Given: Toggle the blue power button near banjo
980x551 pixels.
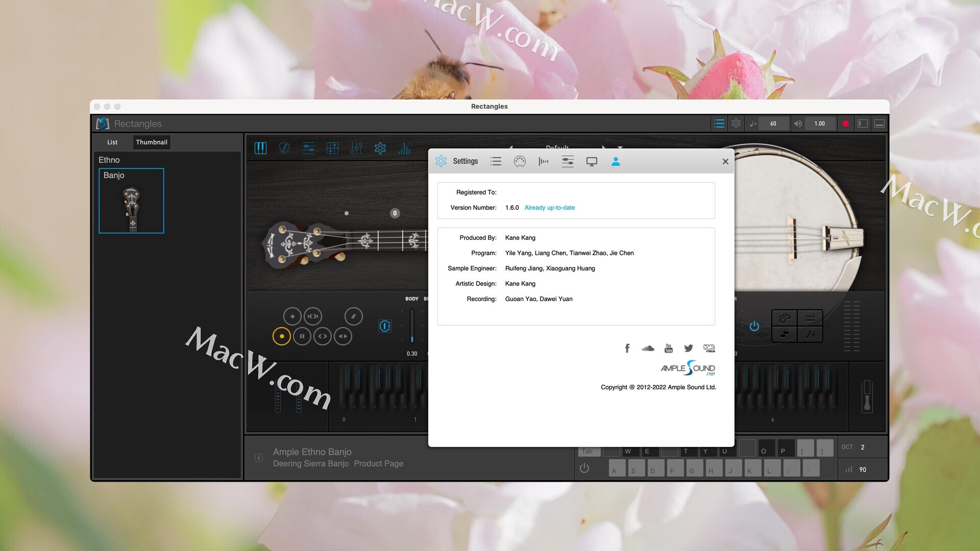Looking at the screenshot, I should (754, 326).
